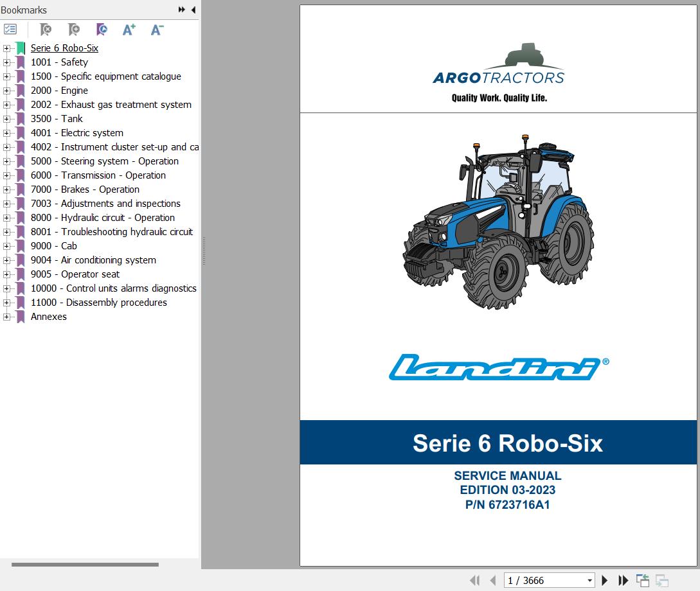The height and width of the screenshot is (591, 700).
Task: Go to last page using fast-forward icon
Action: [x=623, y=580]
